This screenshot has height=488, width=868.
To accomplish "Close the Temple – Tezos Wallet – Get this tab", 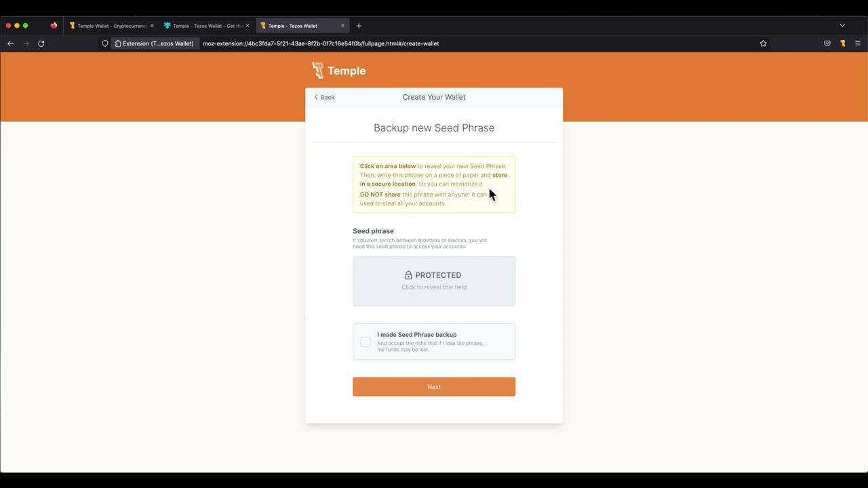I will [x=248, y=26].
